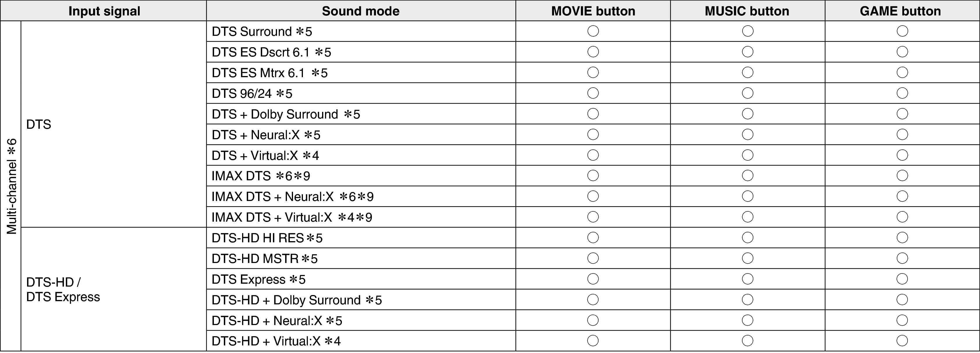Screen dimensions: 980x353
Task: Click GAME circle in DTS-HD MSTR row
Action: point(902,258)
